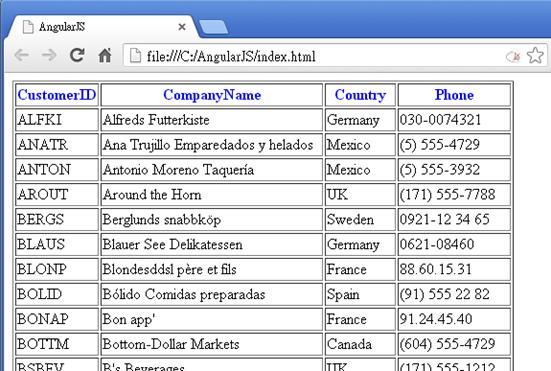Click Bólido Comidas preparadas cell
This screenshot has height=371, width=551.
click(212, 294)
